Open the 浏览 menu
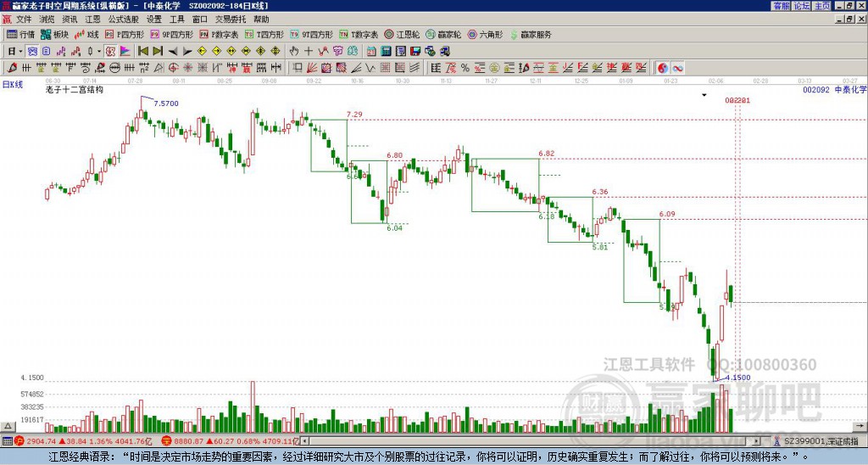The image size is (868, 465). pyautogui.click(x=47, y=20)
